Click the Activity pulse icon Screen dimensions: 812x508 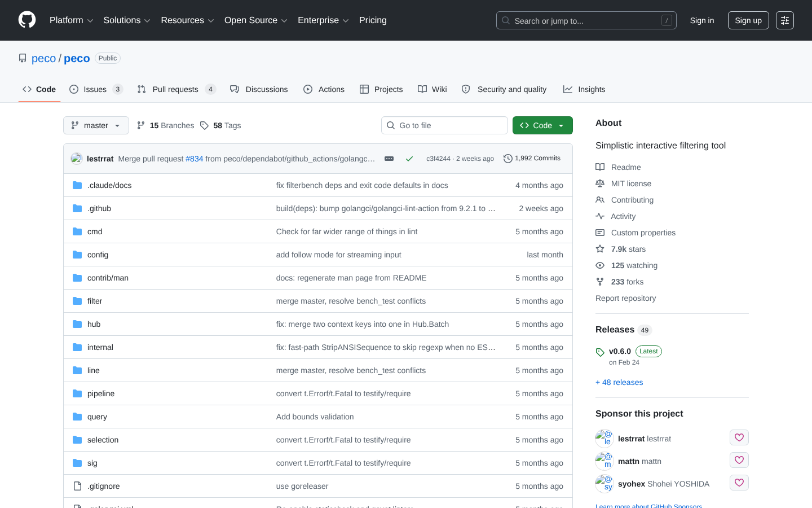point(600,216)
